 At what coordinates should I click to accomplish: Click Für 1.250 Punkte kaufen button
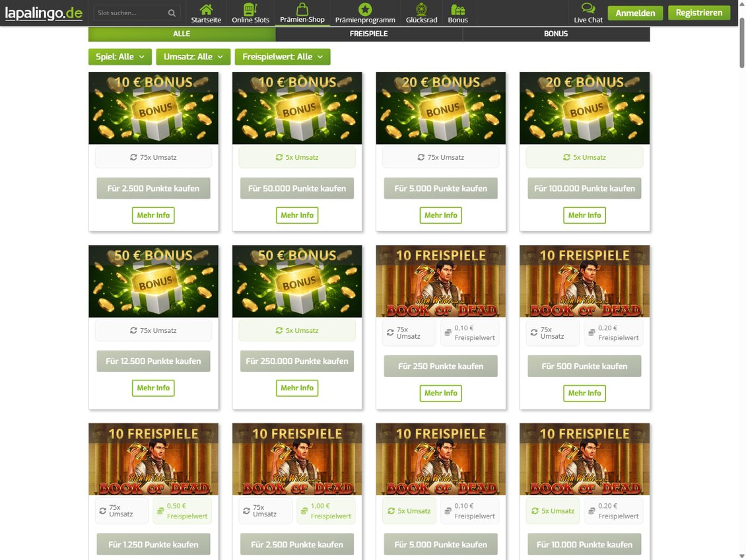[x=153, y=544]
